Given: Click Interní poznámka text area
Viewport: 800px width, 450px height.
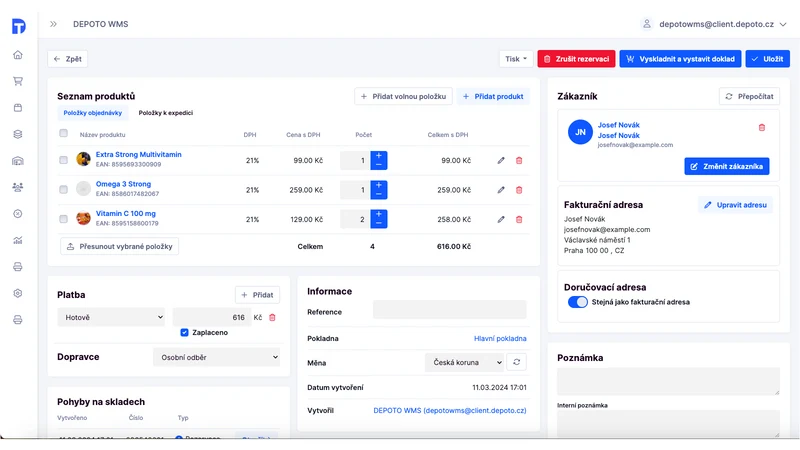Looking at the screenshot, I should coord(668,423).
